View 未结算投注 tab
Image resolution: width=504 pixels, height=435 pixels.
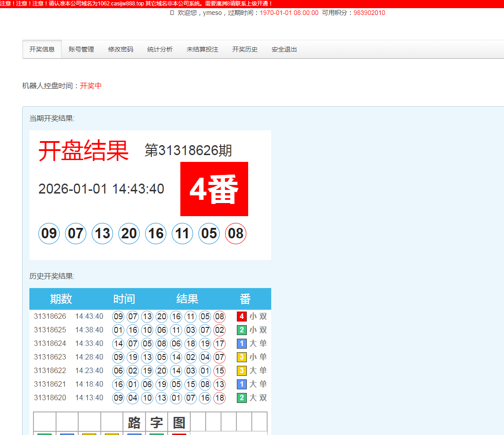pos(203,49)
